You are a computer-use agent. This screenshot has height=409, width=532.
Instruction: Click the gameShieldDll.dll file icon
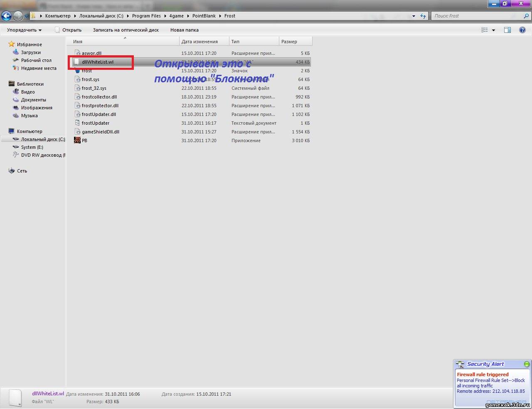point(77,132)
